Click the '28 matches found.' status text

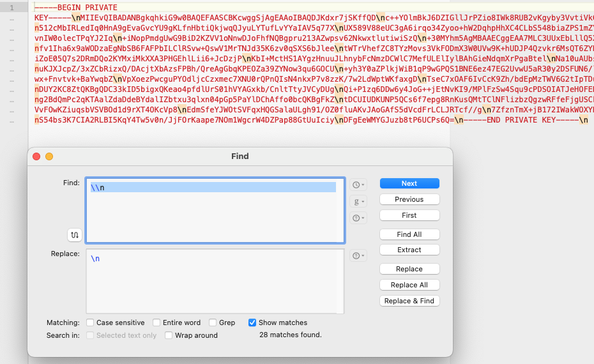pos(291,335)
